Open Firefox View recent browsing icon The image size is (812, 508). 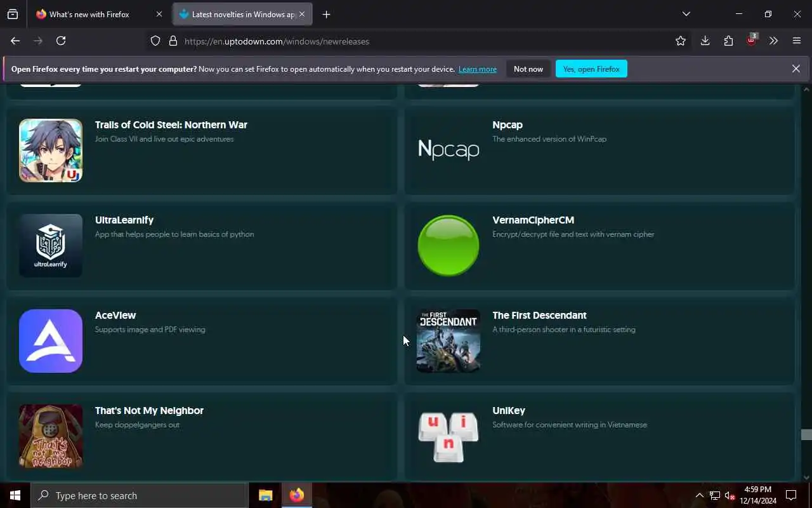coord(13,14)
